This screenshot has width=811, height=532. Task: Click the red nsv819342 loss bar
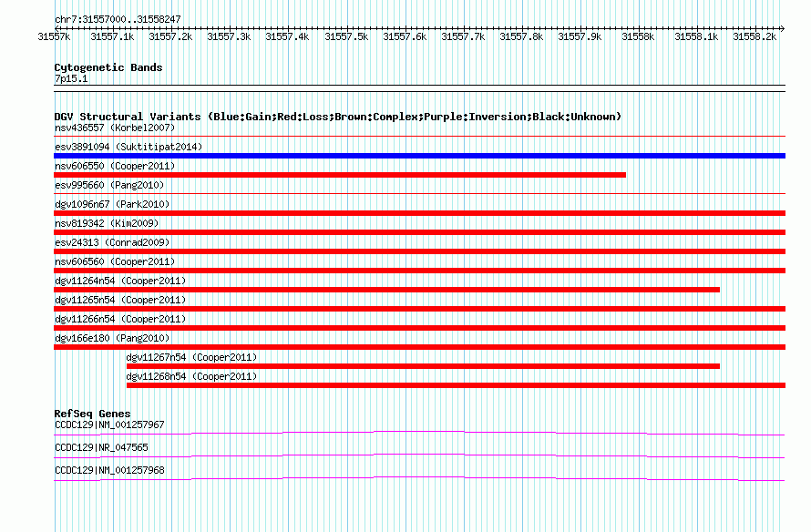419,232
